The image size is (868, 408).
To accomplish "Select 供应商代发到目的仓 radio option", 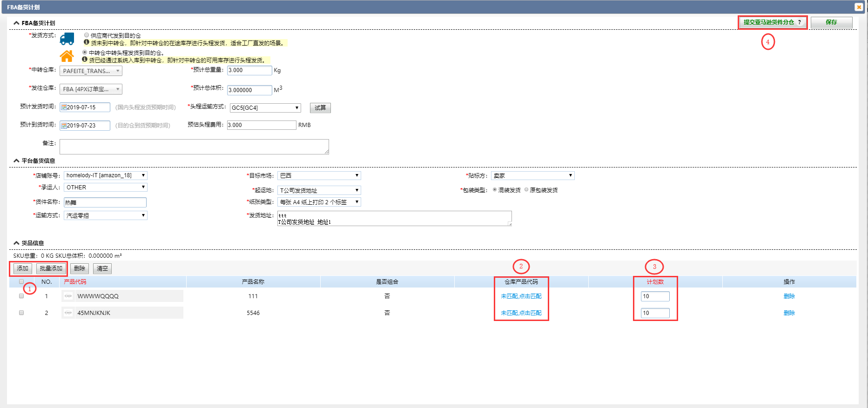I will click(x=87, y=35).
